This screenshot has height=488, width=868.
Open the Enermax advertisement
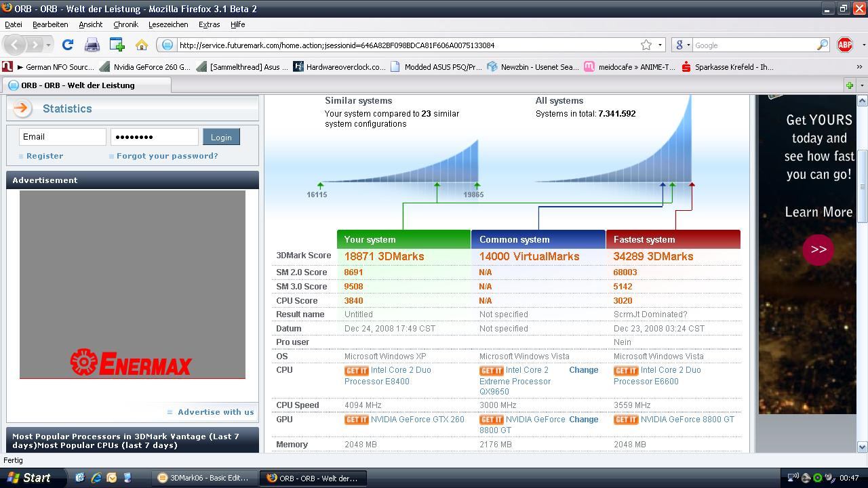point(132,285)
